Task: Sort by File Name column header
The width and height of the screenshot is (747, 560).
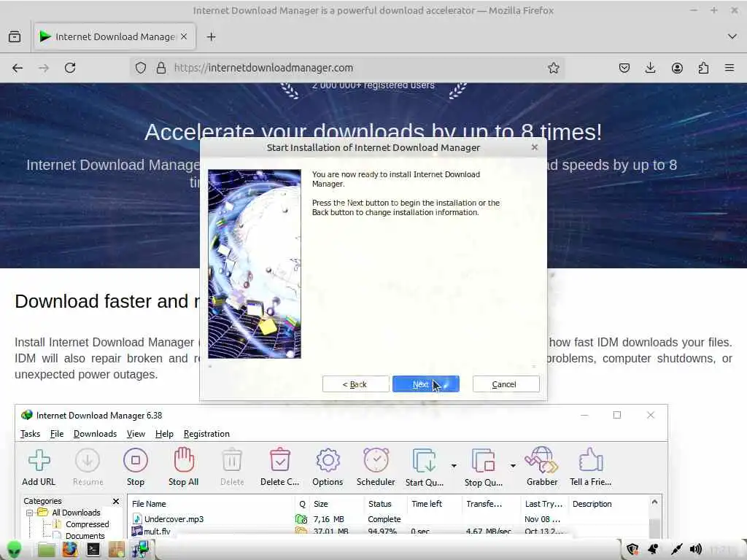Action: (211, 504)
